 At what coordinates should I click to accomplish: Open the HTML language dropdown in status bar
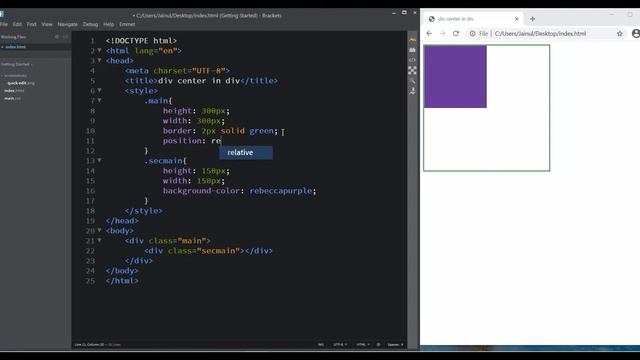[362, 344]
